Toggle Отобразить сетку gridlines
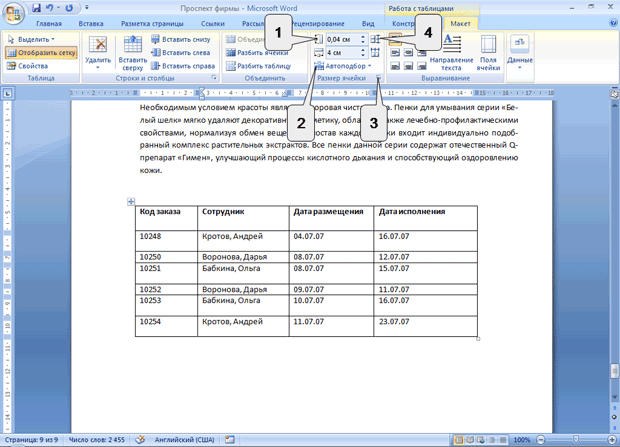 coord(42,53)
